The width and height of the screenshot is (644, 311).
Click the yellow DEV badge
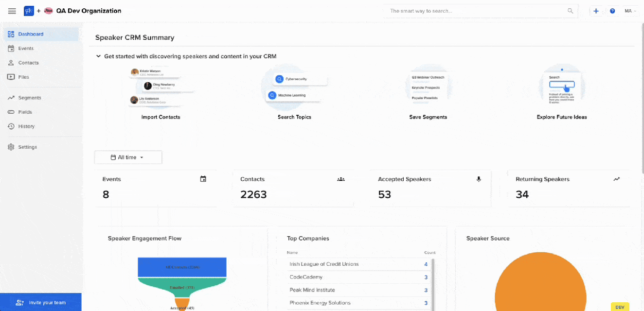tap(620, 307)
